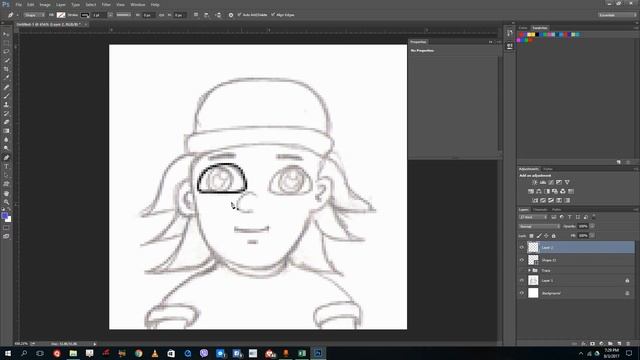640x360 pixels.
Task: Select the Horizontal Type tool
Action: point(6,167)
